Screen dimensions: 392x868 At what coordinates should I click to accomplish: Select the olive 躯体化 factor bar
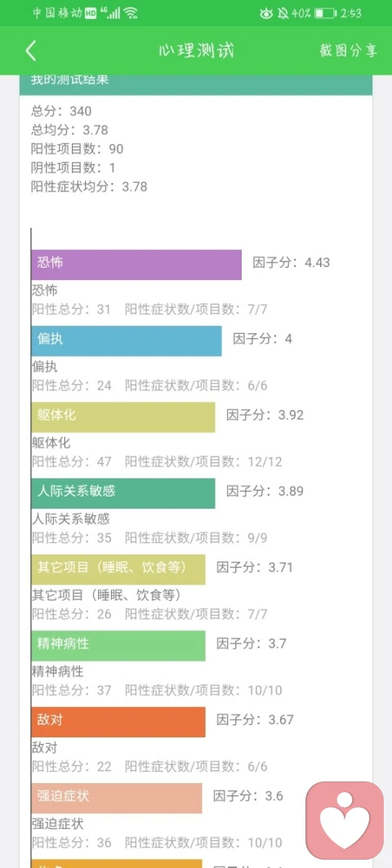click(x=123, y=416)
